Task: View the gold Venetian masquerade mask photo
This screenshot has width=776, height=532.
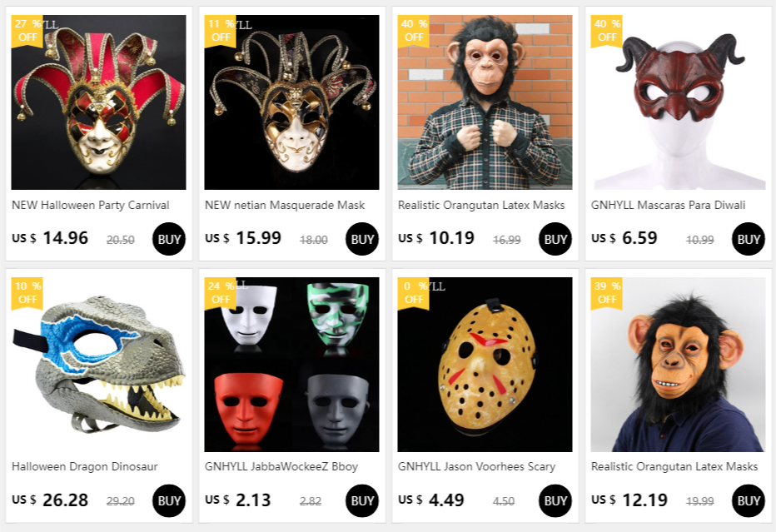Action: (x=292, y=102)
